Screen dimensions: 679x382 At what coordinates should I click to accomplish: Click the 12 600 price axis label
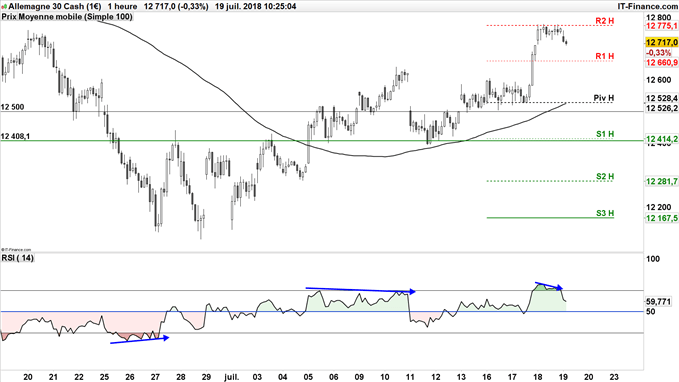[x=659, y=80]
